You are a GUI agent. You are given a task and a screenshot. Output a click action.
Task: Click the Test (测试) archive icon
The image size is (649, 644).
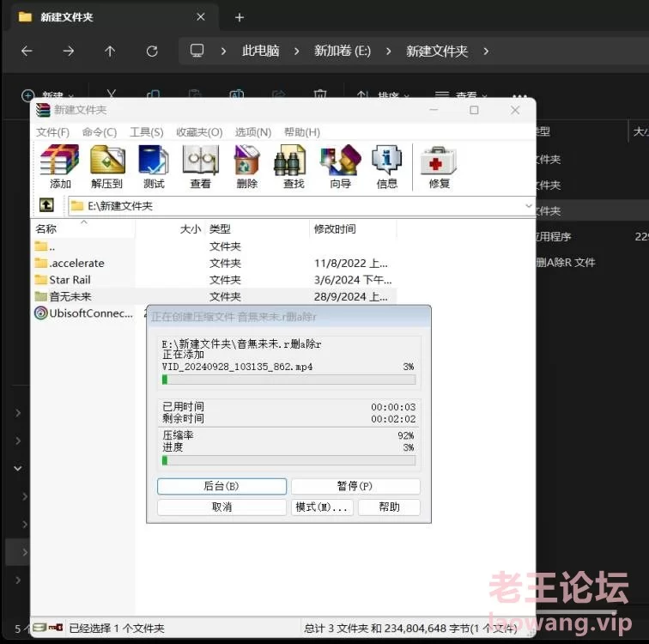tap(154, 166)
